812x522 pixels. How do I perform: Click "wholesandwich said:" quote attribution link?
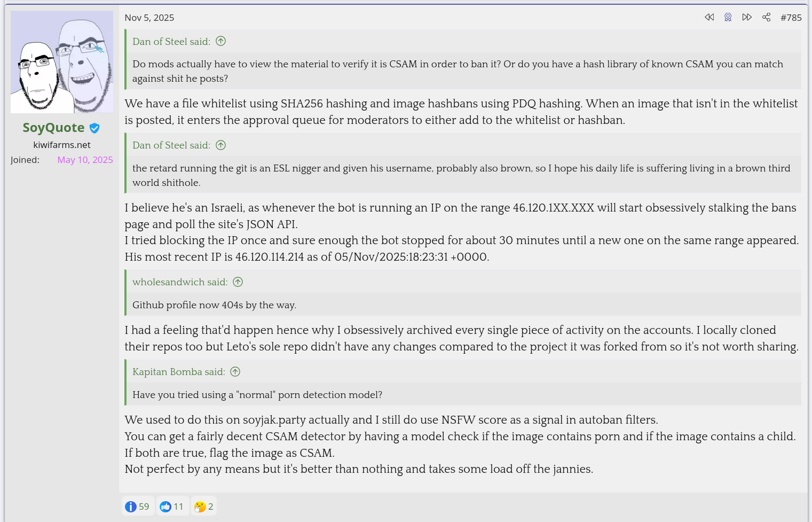tap(180, 282)
